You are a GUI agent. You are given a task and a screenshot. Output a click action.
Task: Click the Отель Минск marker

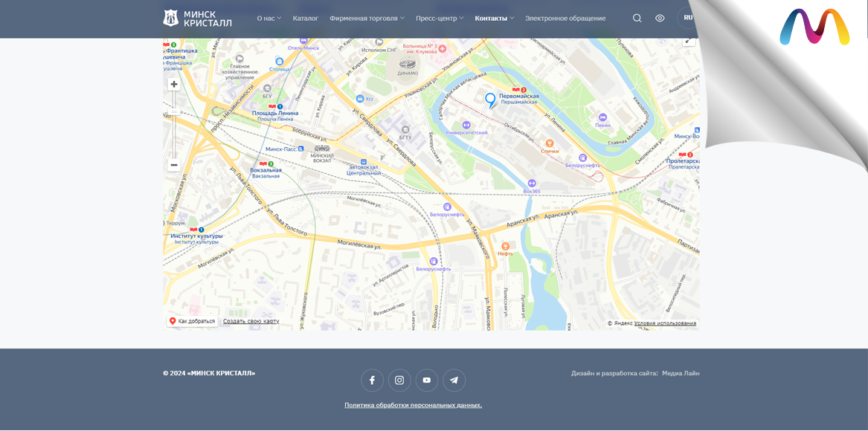click(303, 42)
